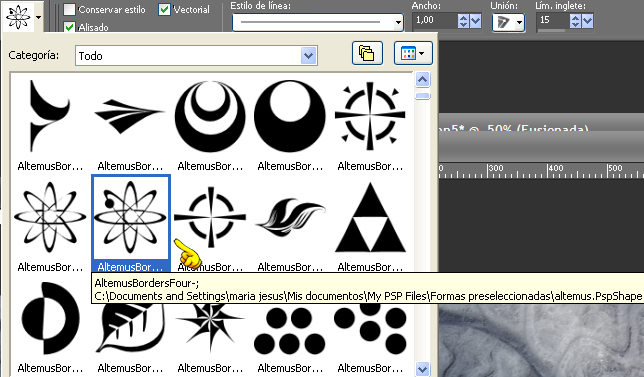
Task: Click the resource file locations folder button
Action: 367,53
